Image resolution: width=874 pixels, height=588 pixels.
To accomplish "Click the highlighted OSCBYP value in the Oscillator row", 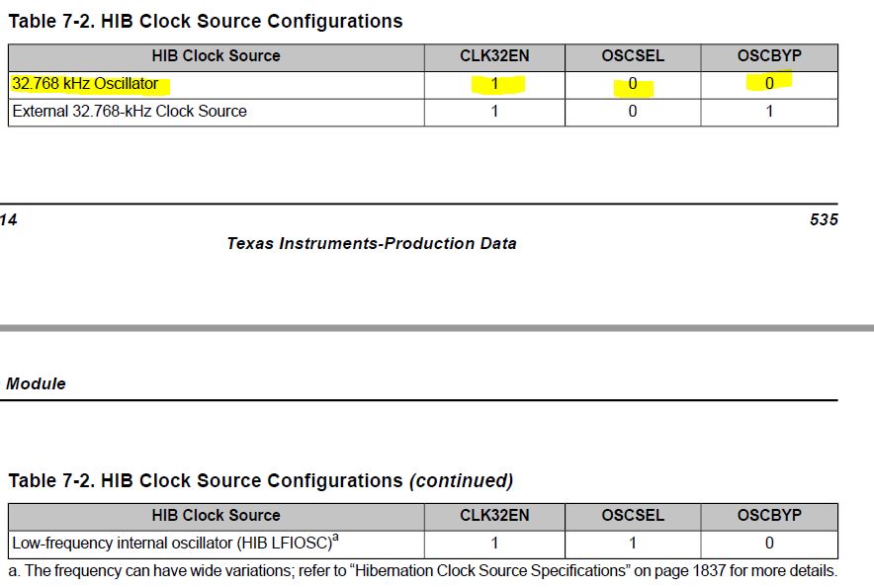I will (x=769, y=84).
